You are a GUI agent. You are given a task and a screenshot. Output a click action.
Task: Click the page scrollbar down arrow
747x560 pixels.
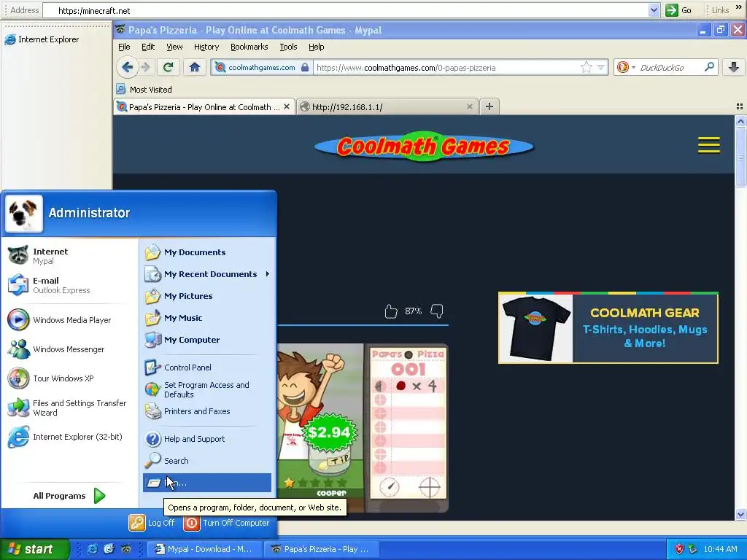(740, 514)
